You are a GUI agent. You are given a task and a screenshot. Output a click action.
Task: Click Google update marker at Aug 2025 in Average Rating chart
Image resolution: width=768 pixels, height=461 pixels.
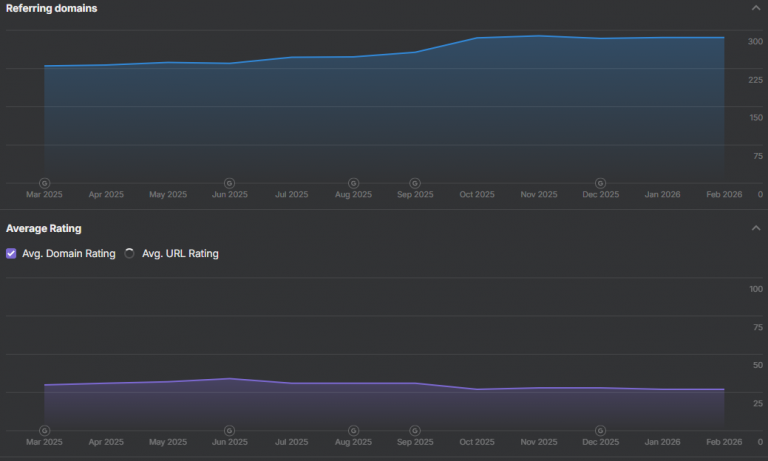pos(353,431)
